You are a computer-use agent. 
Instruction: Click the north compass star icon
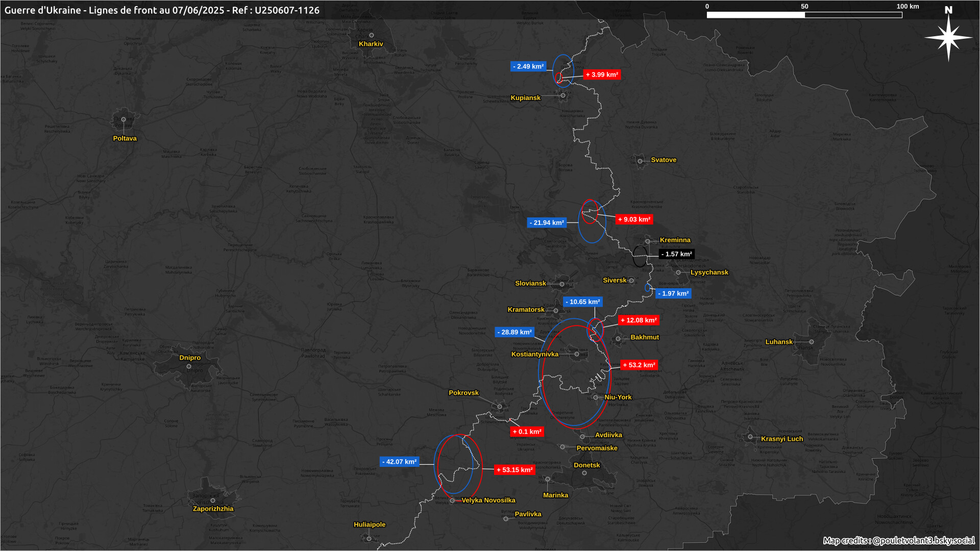(x=948, y=38)
